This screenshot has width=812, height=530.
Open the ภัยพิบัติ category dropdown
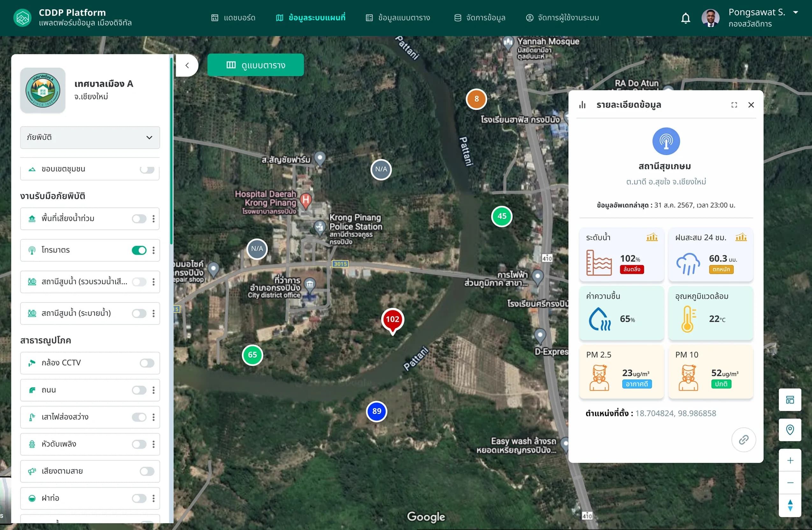[x=90, y=138]
